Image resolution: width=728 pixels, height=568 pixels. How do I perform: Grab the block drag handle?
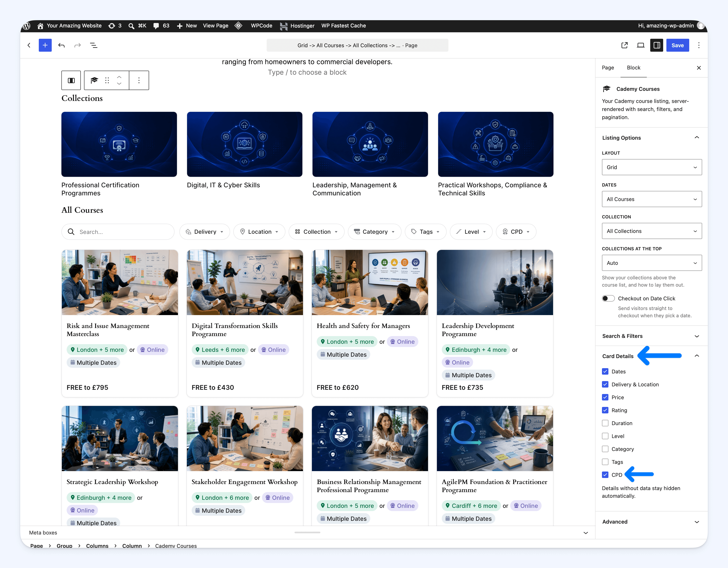(107, 80)
